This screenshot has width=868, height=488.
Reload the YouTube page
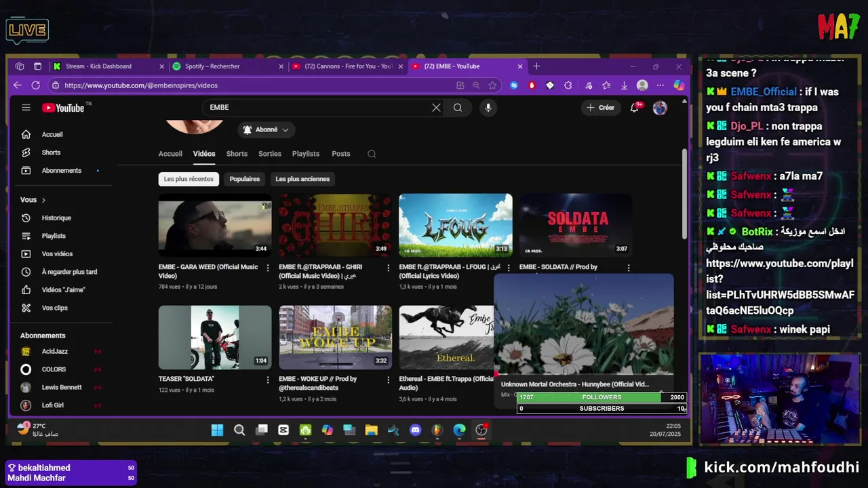[x=36, y=85]
